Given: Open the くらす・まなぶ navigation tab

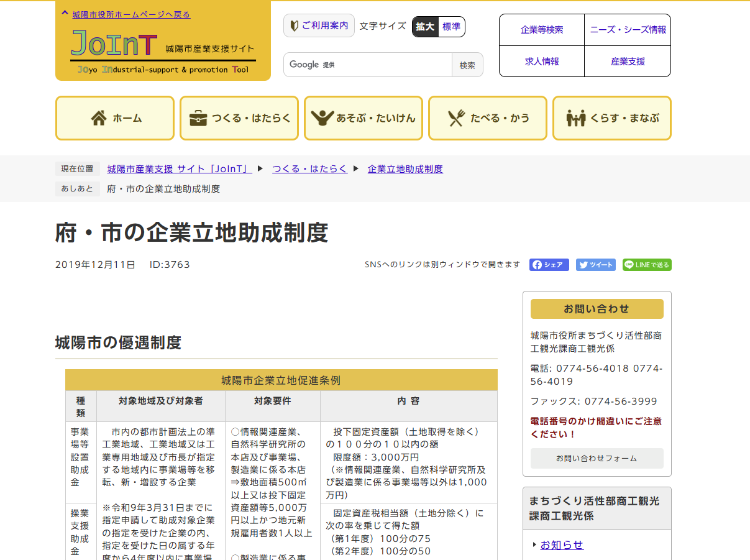Looking at the screenshot, I should pyautogui.click(x=612, y=118).
